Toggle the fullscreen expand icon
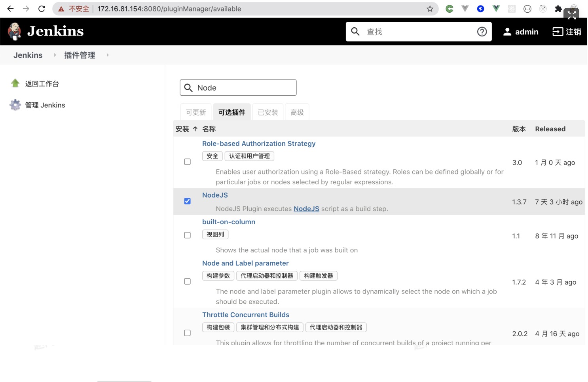 pyautogui.click(x=571, y=15)
